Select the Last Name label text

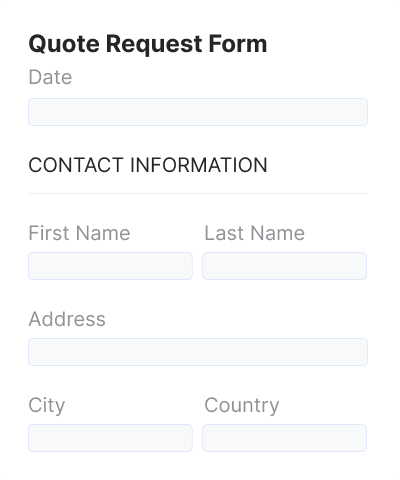point(255,233)
